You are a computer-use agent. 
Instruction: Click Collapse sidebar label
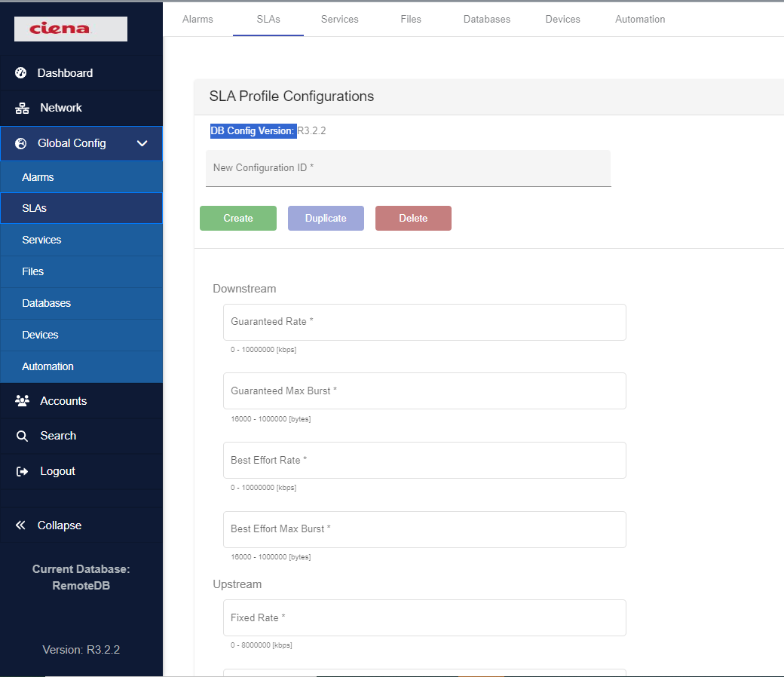pos(60,525)
